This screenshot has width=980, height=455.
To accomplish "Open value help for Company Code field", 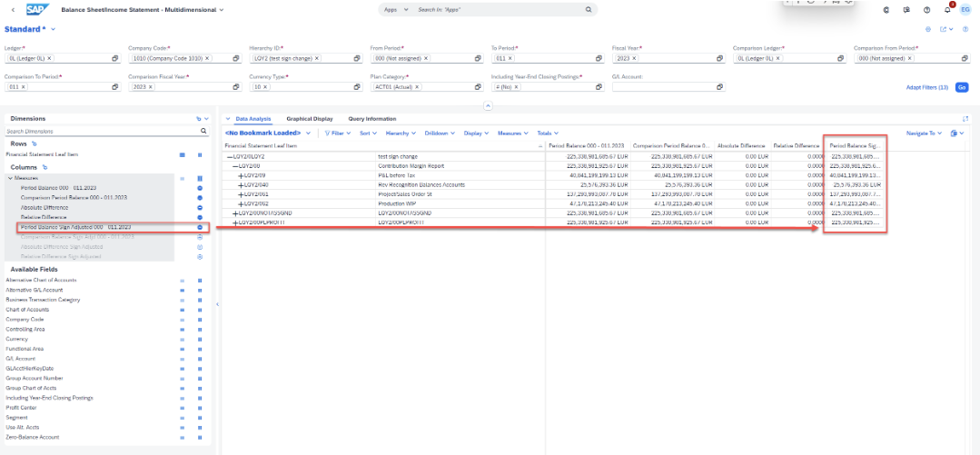I will 235,58.
